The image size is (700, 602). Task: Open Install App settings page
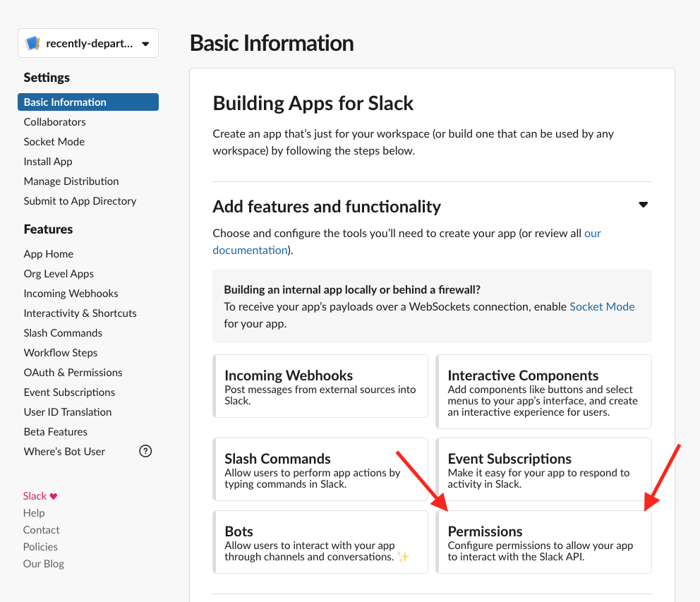[48, 162]
